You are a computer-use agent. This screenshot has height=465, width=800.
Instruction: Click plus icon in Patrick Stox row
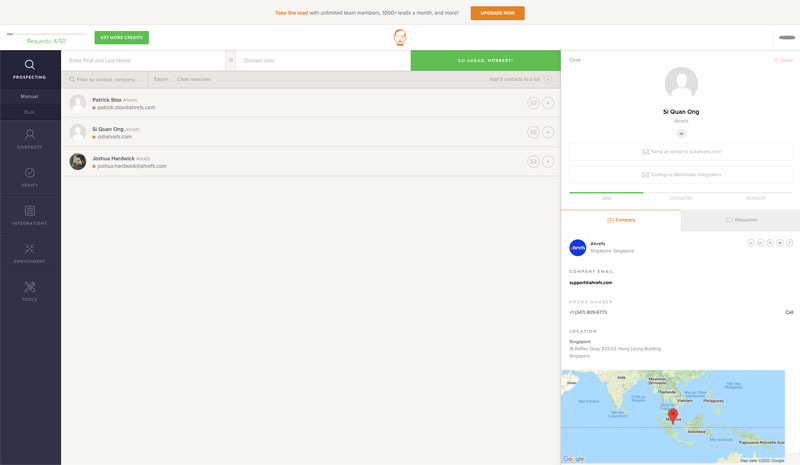pyautogui.click(x=548, y=103)
